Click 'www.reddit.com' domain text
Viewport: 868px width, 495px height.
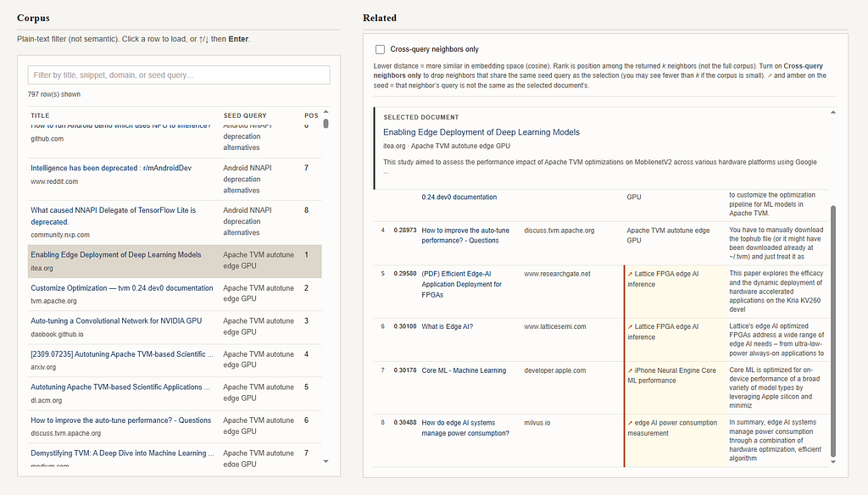point(54,181)
